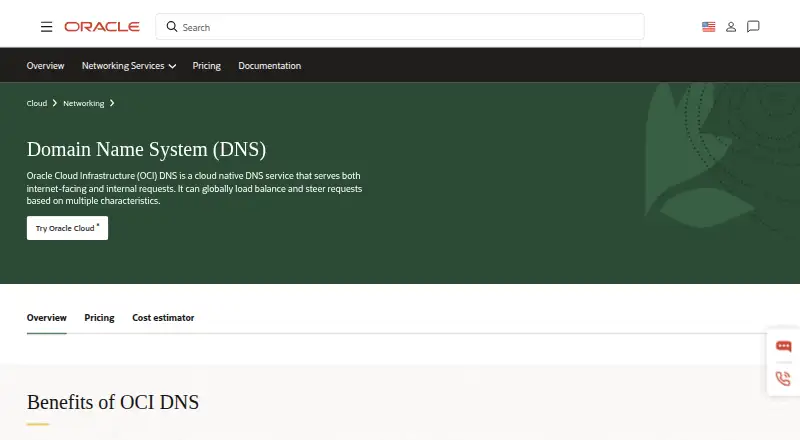800x440 pixels.
Task: Open Documentation in the navigation bar
Action: [x=269, y=66]
